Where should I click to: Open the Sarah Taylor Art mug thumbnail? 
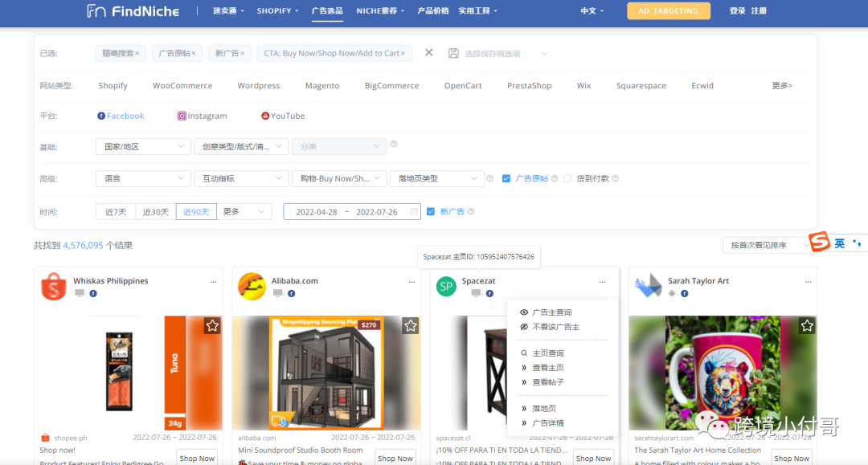click(723, 373)
